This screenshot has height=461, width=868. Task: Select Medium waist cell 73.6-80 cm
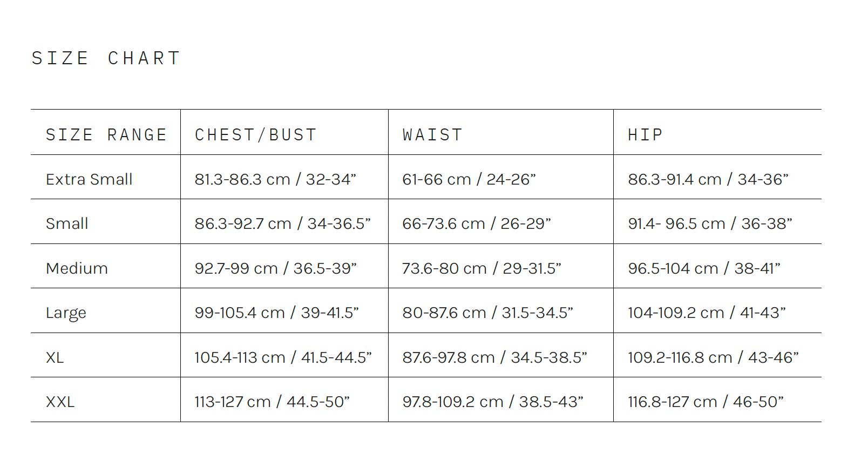pos(482,268)
